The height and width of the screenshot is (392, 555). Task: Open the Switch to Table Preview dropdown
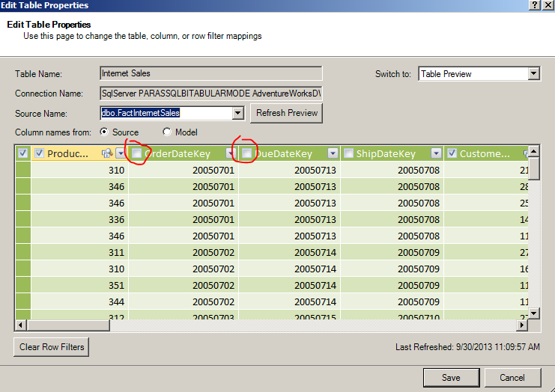tap(533, 74)
